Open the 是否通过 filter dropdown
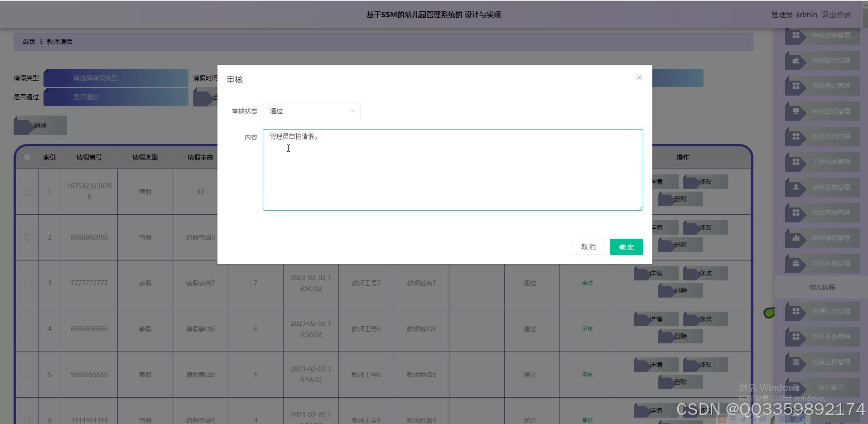Image resolution: width=868 pixels, height=424 pixels. [116, 97]
